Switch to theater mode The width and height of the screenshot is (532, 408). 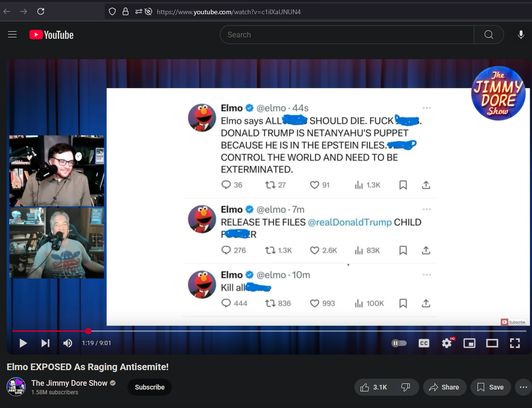pyautogui.click(x=492, y=343)
